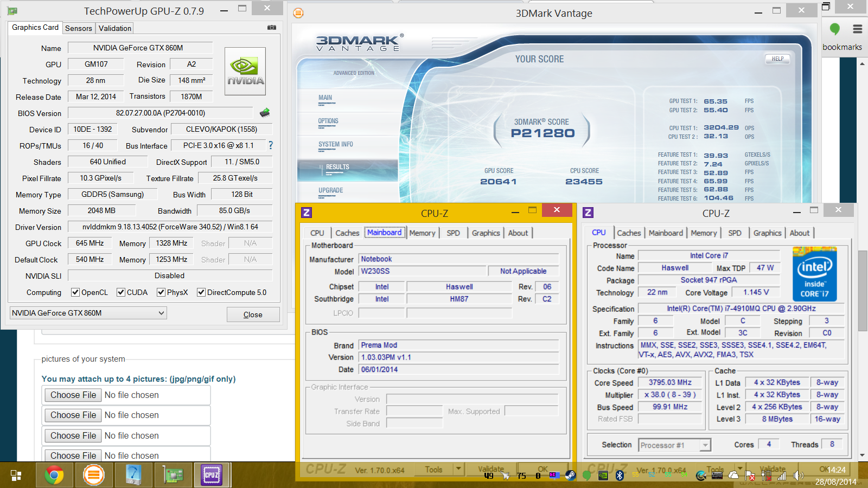Toggle the PhysX checkbox
Viewport: 868px width, 488px height.
[x=161, y=292]
